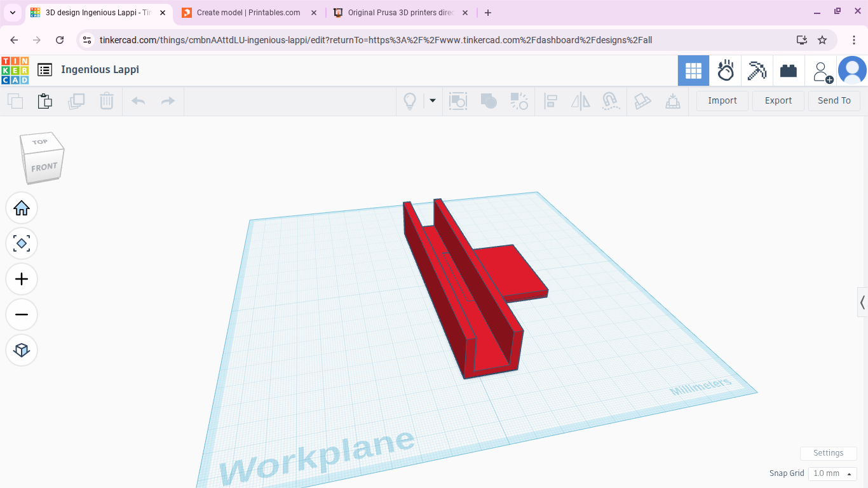
Task: Click the Send To button
Action: 834,100
